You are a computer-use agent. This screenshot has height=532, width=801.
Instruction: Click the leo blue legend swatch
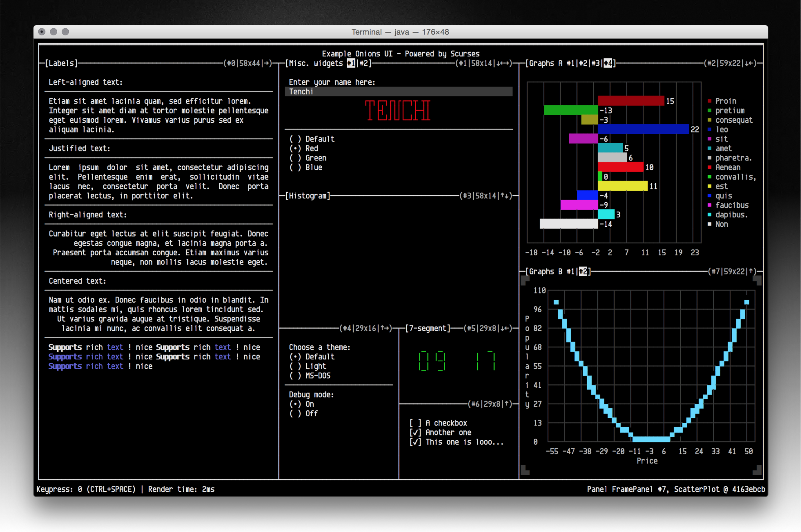point(709,130)
